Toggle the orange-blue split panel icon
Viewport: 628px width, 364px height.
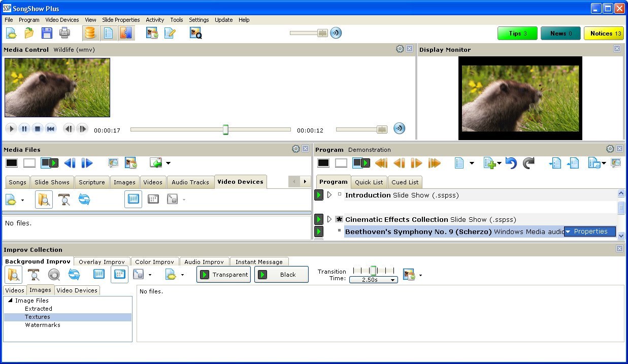[125, 34]
